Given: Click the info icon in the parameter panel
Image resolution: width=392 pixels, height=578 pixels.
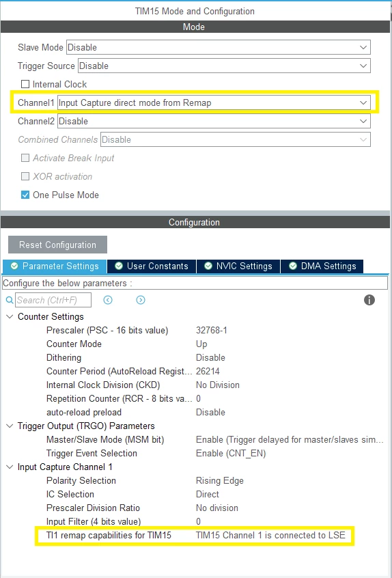Looking at the screenshot, I should (369, 300).
